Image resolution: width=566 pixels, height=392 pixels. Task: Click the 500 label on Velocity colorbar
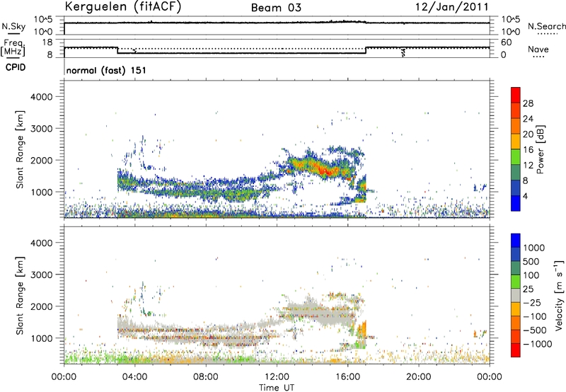[x=531, y=262]
